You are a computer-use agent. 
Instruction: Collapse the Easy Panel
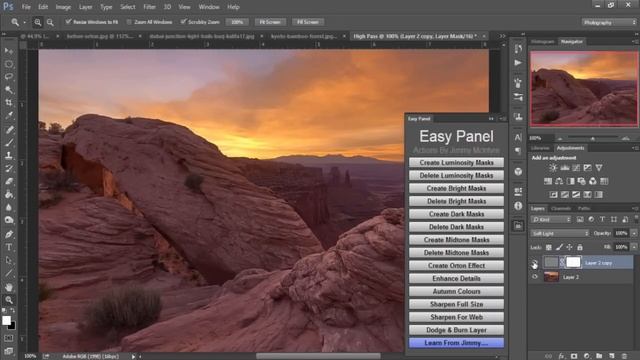491,119
